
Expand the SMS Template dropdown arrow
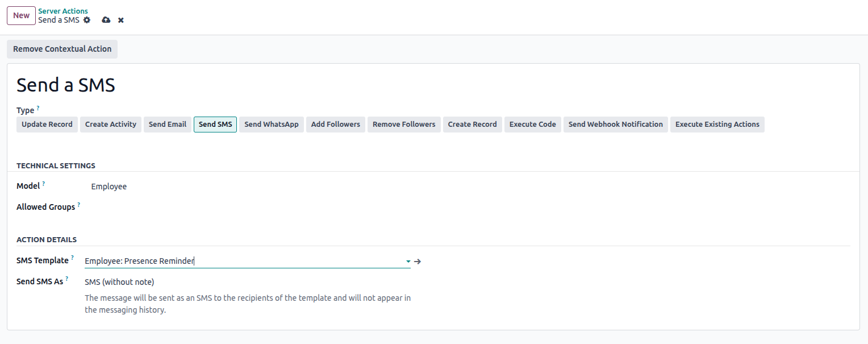[x=408, y=262]
